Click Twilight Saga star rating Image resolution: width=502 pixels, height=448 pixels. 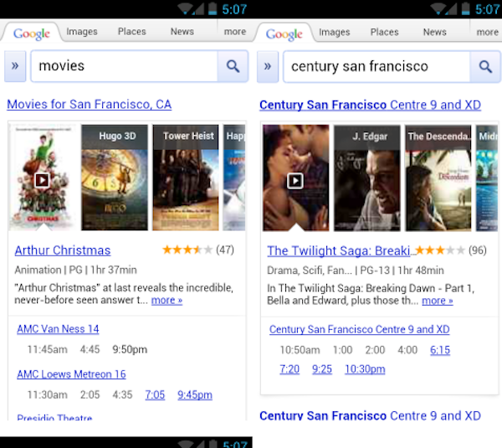tap(439, 250)
